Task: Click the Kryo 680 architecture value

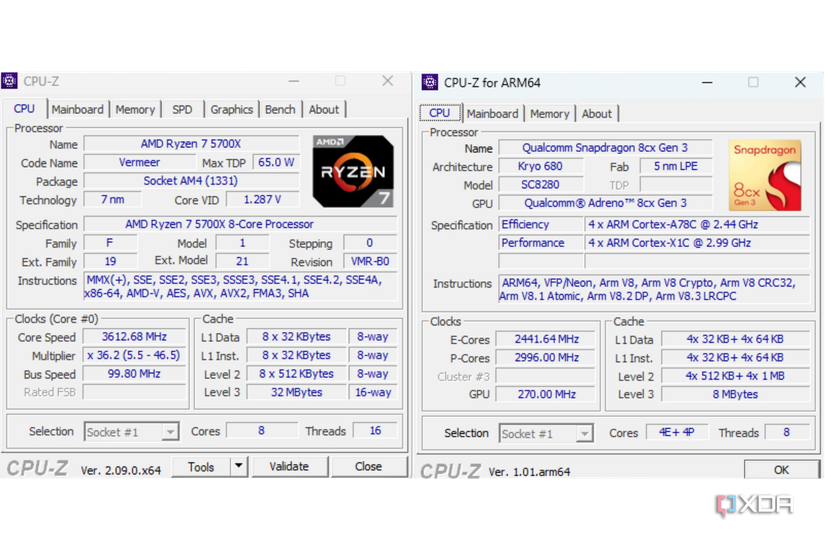Action: click(x=540, y=166)
